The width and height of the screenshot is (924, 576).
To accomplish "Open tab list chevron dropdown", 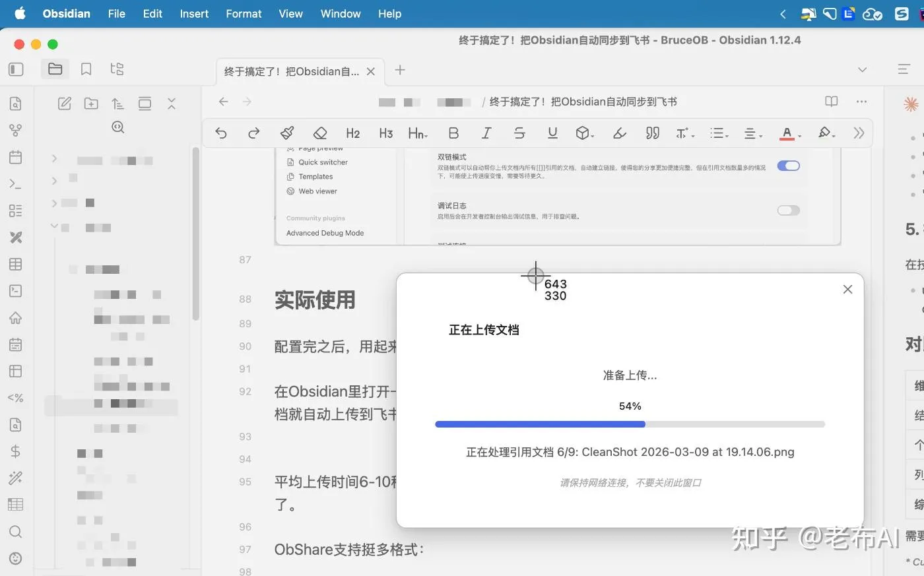I will (x=862, y=70).
